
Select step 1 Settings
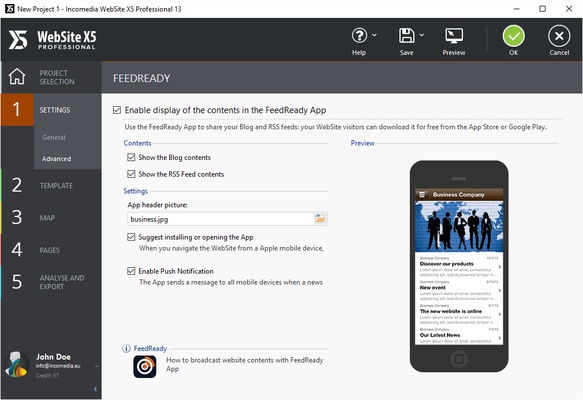51,110
